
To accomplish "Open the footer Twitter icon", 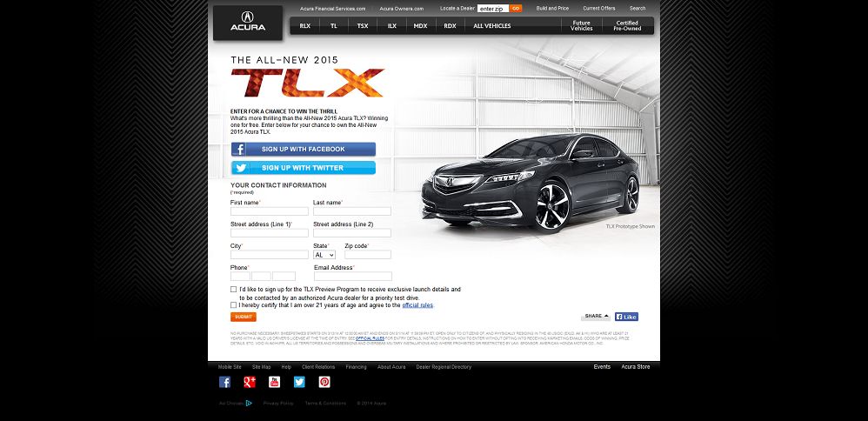I will tap(299, 382).
